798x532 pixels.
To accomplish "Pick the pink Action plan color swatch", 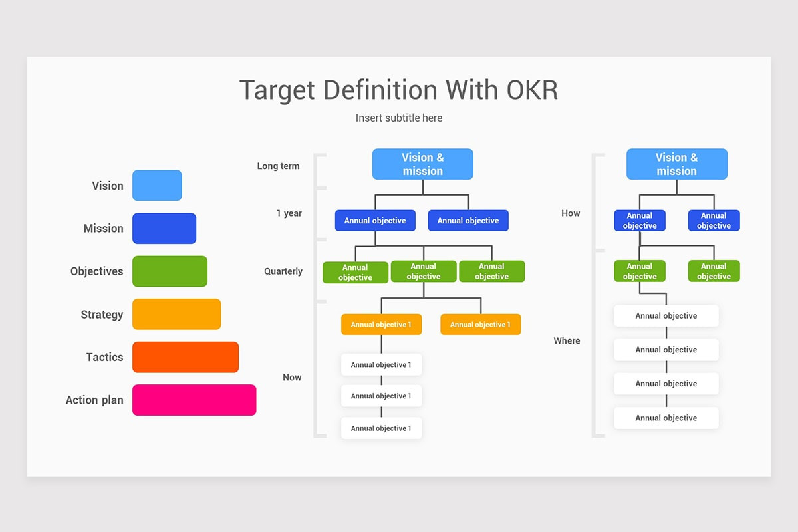I will pos(194,400).
